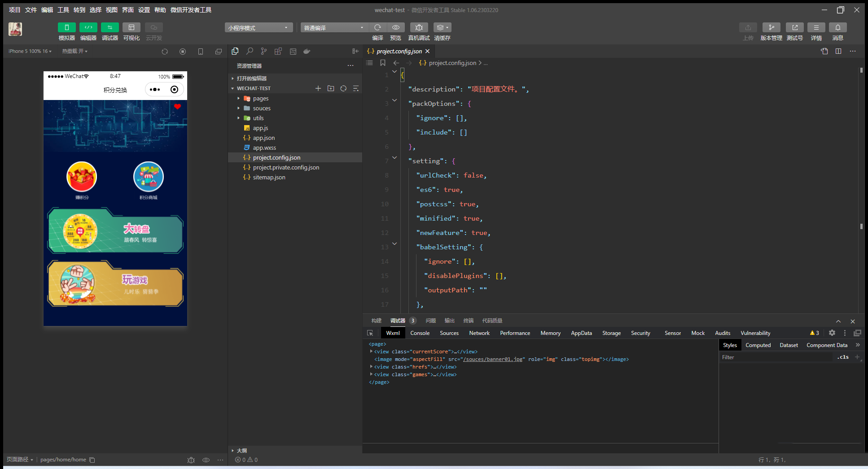Toggle the 编辑器 editor panel button

(x=88, y=27)
